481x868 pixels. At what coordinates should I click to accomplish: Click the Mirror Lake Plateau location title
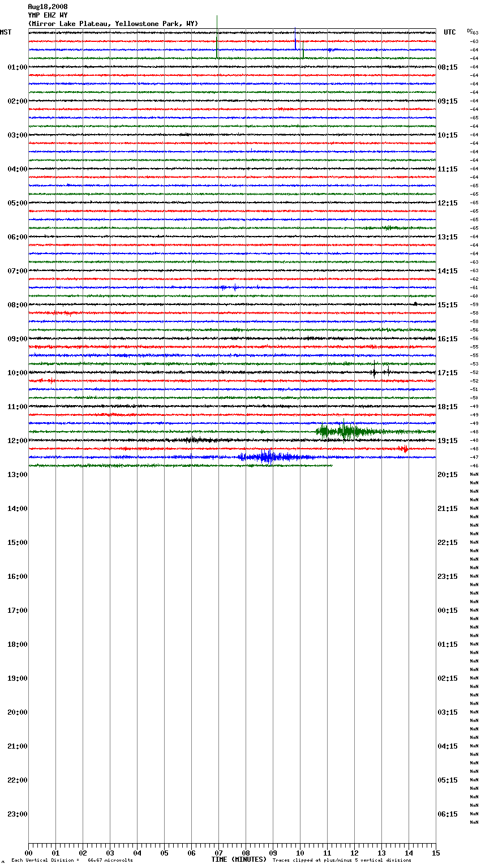(x=113, y=24)
